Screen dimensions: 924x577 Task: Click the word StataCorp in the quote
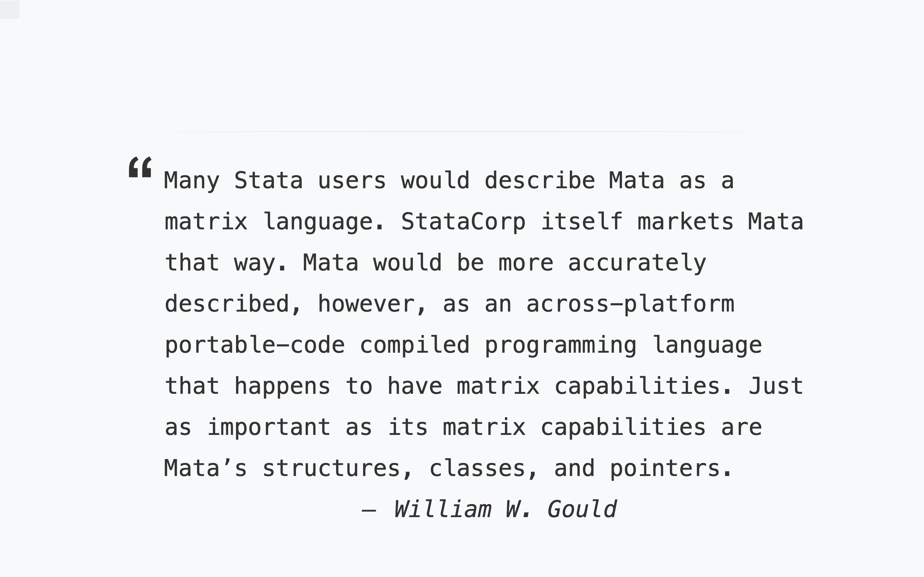click(463, 221)
